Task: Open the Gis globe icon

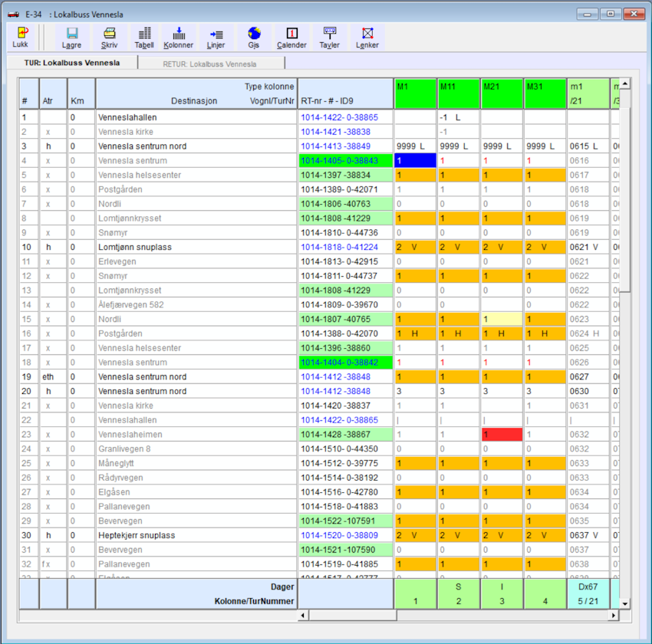Action: pyautogui.click(x=254, y=34)
